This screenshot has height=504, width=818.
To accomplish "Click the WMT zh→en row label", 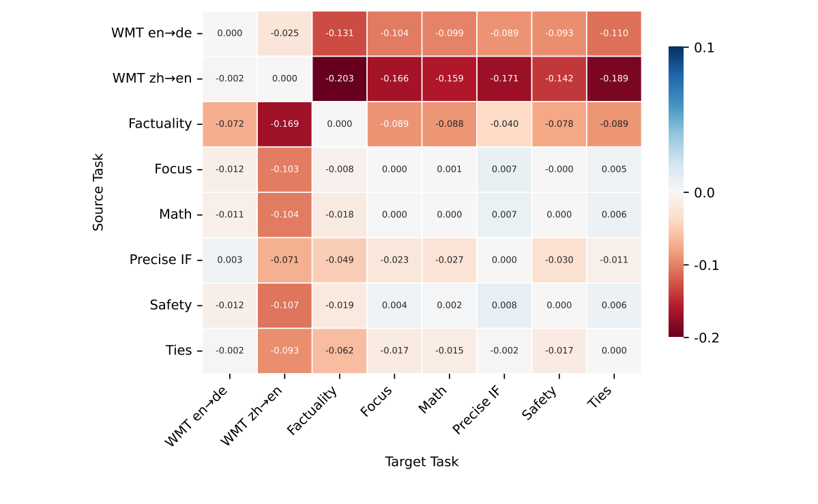I will point(151,78).
